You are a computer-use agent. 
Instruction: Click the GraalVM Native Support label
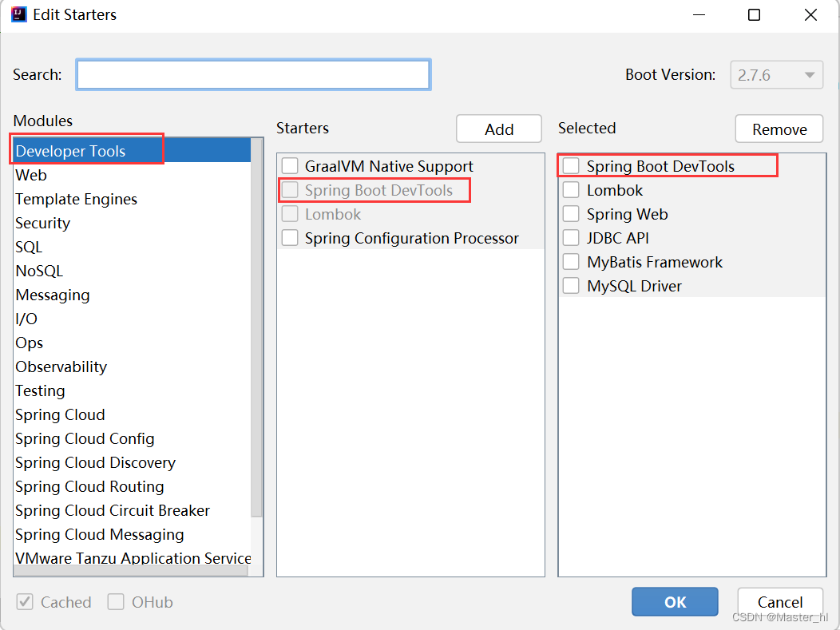point(389,167)
